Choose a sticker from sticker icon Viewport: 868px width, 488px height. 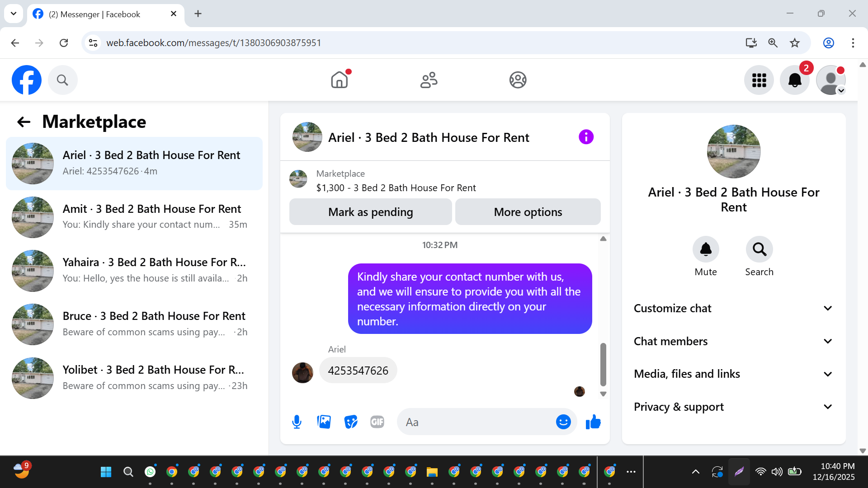click(351, 422)
